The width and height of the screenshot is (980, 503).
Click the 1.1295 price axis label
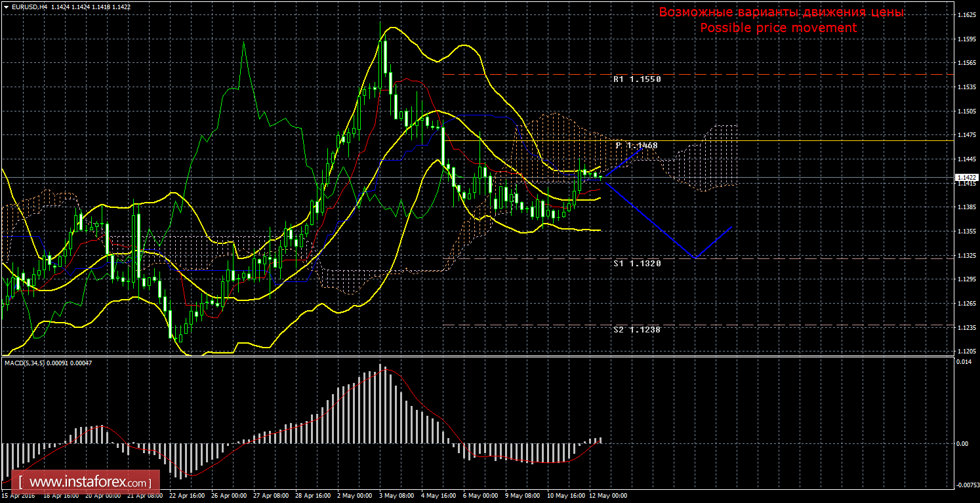(966, 280)
